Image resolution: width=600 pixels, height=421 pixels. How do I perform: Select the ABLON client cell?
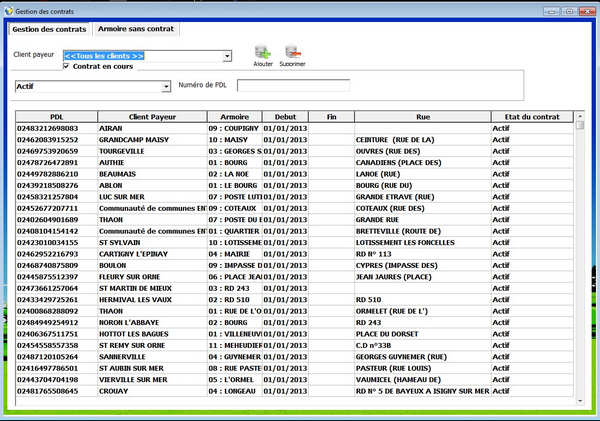[152, 186]
